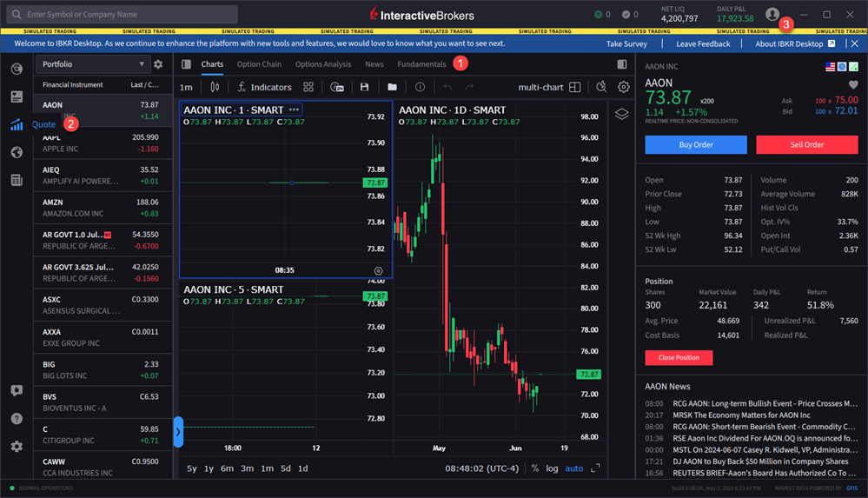Open the timezone clock 08:48:02 (UTC-4)
Image resolution: width=868 pixels, height=498 pixels.
pos(481,468)
